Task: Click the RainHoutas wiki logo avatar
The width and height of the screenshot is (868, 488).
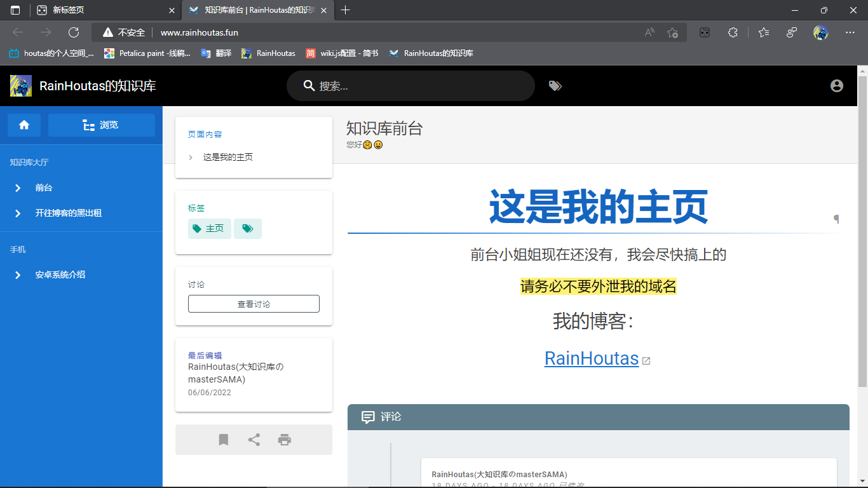Action: (21, 86)
